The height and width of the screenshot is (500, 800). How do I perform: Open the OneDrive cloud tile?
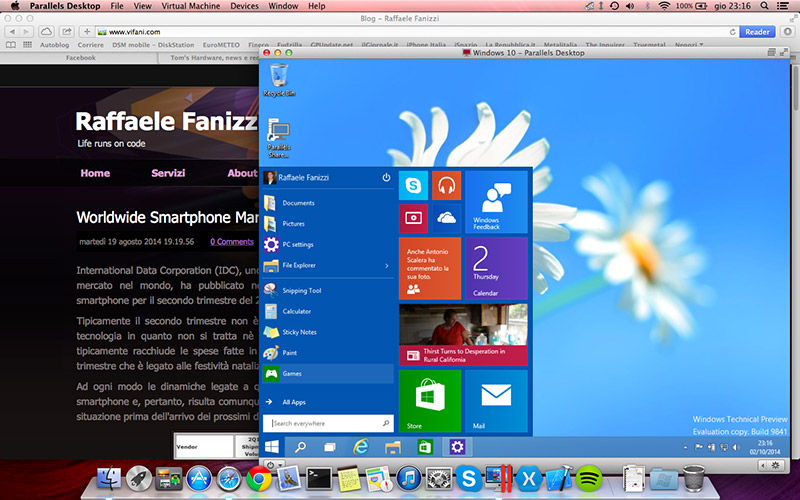pos(446,218)
